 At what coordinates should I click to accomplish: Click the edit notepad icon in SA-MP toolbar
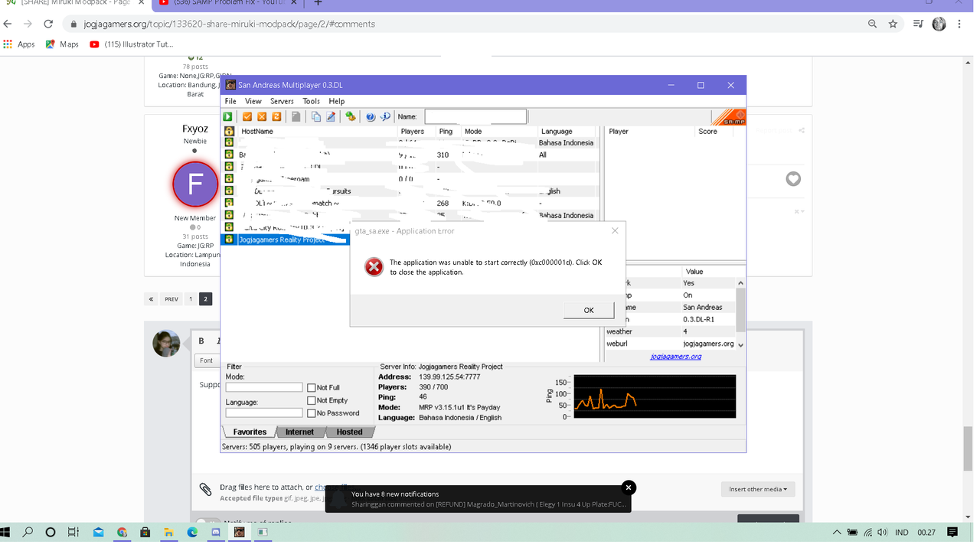(331, 116)
